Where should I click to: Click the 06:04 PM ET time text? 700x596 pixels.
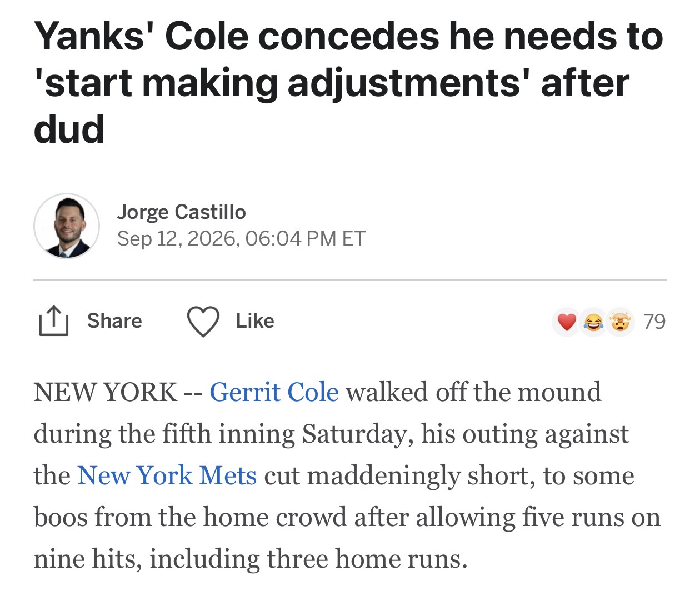[305, 239]
